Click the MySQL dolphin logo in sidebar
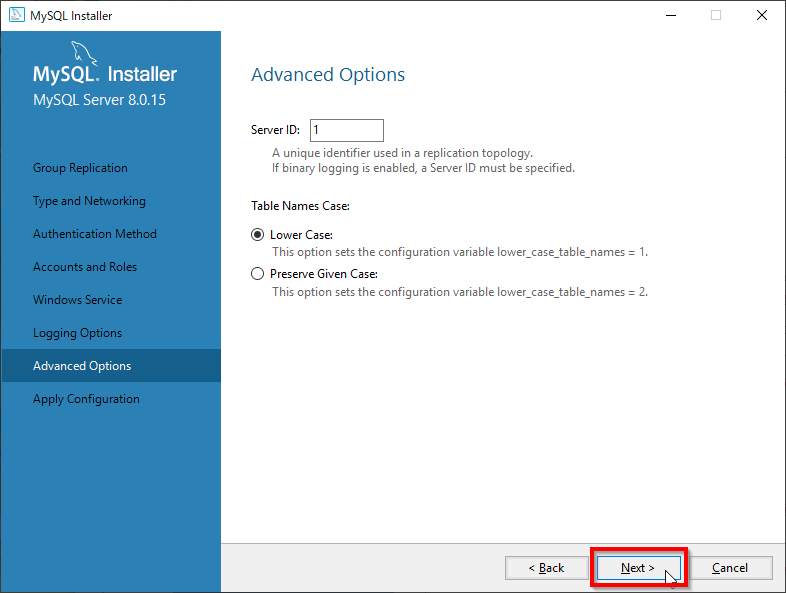 84,53
